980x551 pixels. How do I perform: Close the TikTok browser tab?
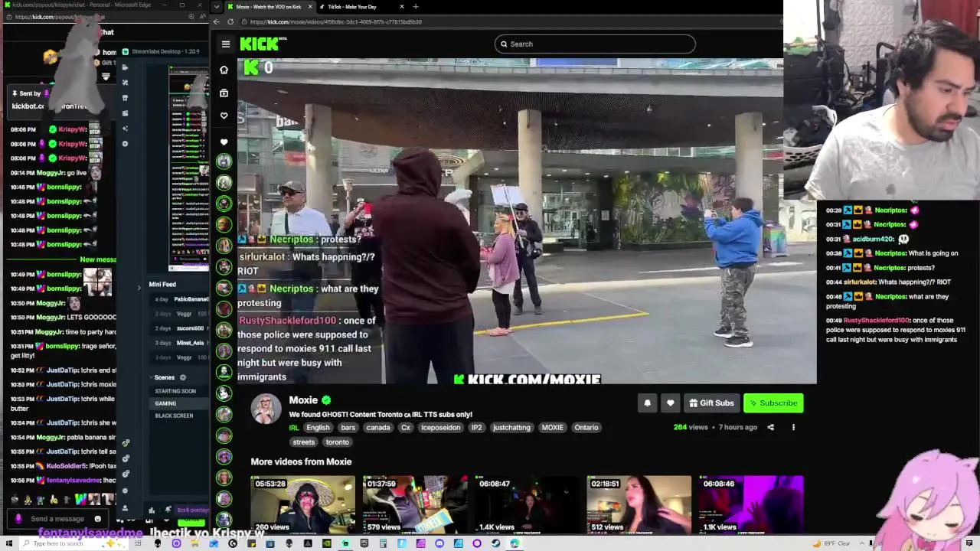click(x=402, y=7)
